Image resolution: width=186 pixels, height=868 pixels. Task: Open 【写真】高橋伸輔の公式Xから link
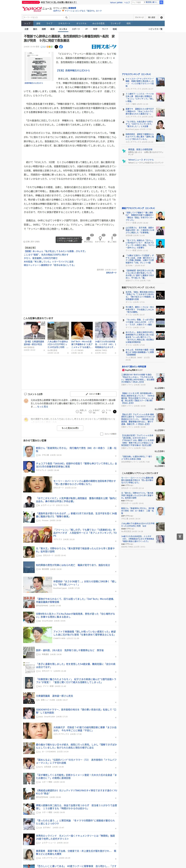click(73, 70)
